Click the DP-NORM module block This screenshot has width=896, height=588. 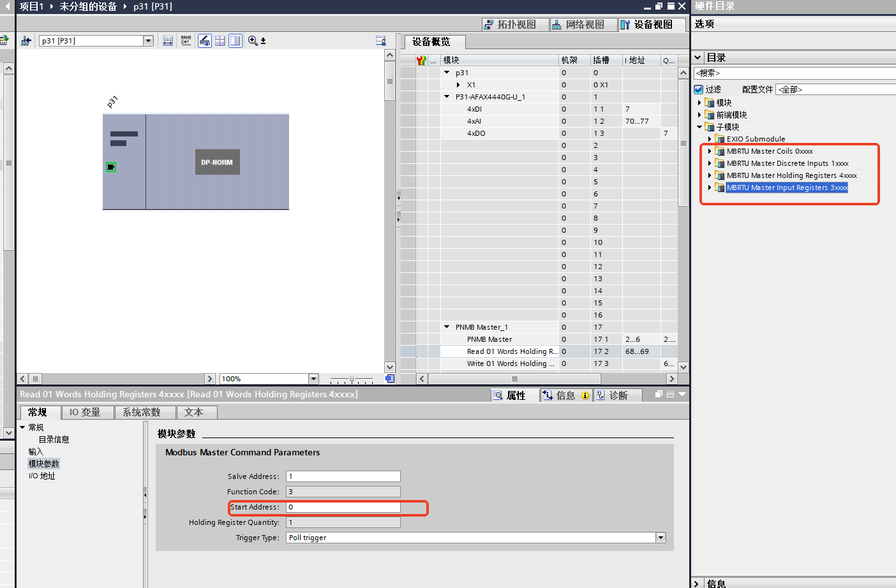[217, 162]
